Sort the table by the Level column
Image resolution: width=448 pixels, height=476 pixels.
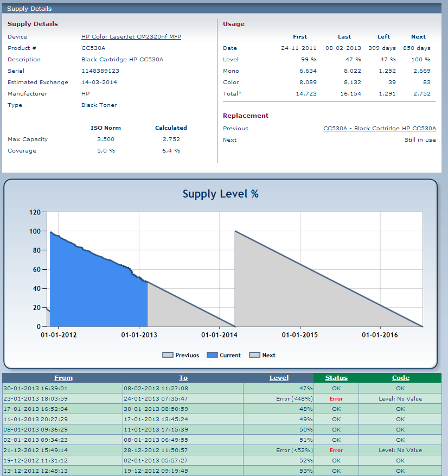(279, 378)
